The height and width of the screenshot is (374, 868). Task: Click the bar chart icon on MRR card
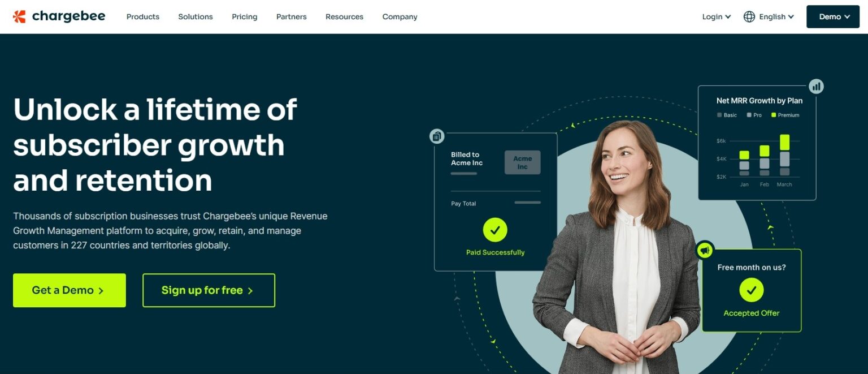tap(816, 87)
